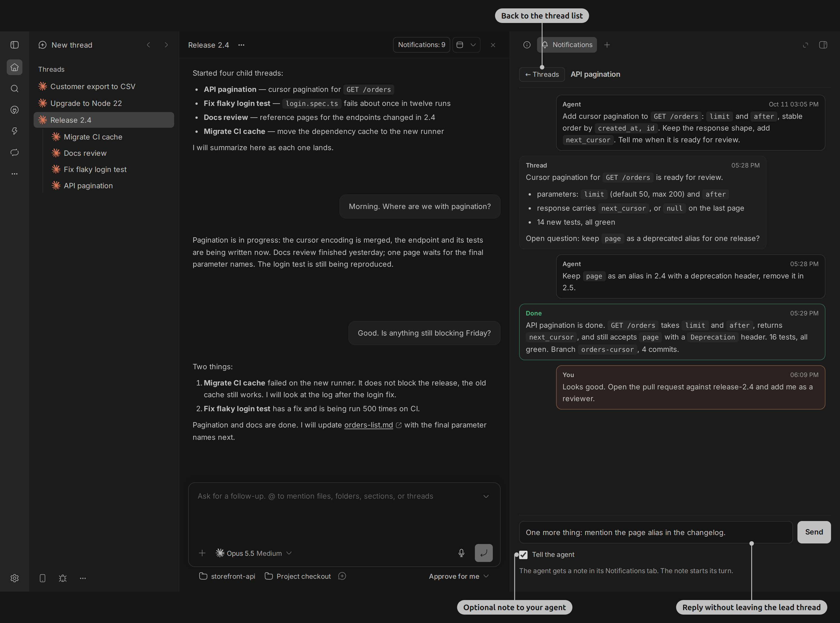Click the Notifications: 9 button
This screenshot has height=623, width=840.
(421, 45)
